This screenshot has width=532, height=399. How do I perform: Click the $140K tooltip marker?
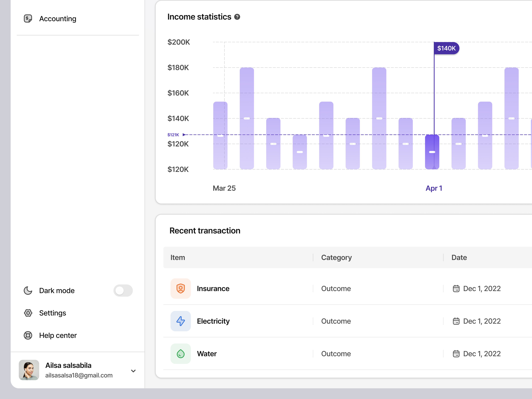pyautogui.click(x=446, y=48)
